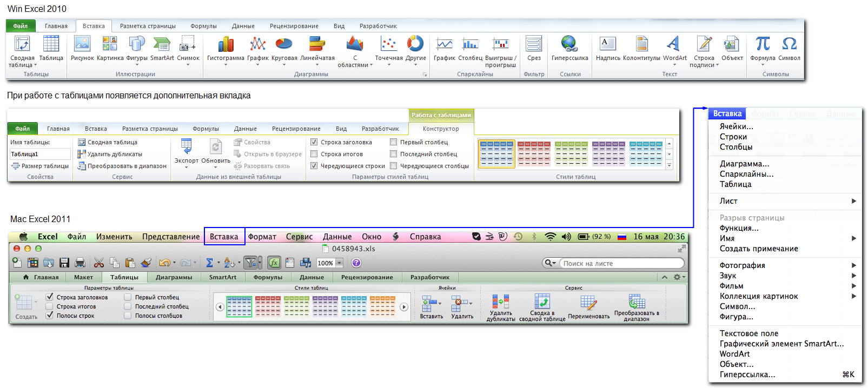Click Преобразовать в диапазон in Win ribbon
The image size is (868, 388).
click(x=122, y=166)
